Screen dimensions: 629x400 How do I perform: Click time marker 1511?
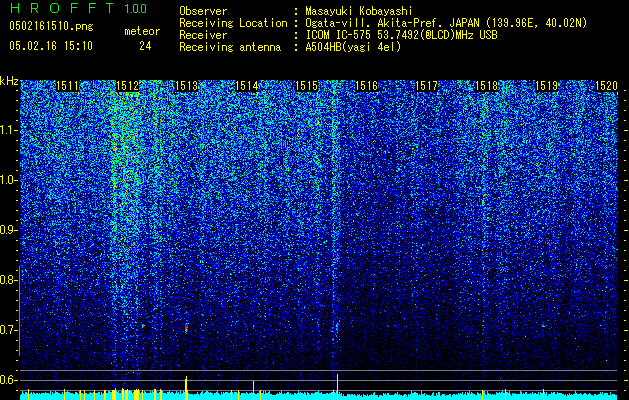pyautogui.click(x=67, y=86)
